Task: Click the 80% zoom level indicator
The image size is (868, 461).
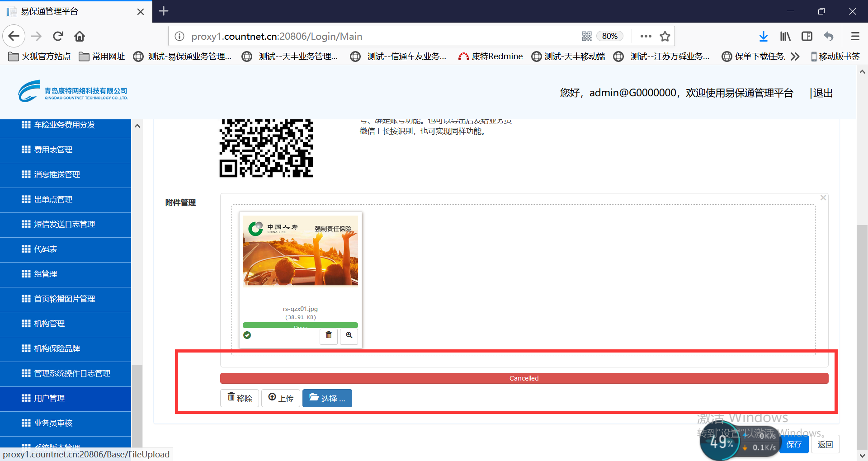Action: click(x=610, y=36)
